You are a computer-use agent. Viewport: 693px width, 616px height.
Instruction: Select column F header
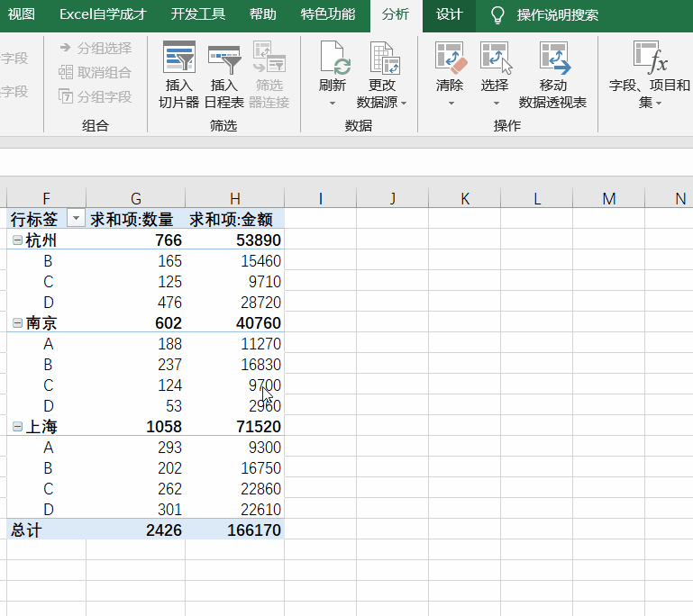46,198
